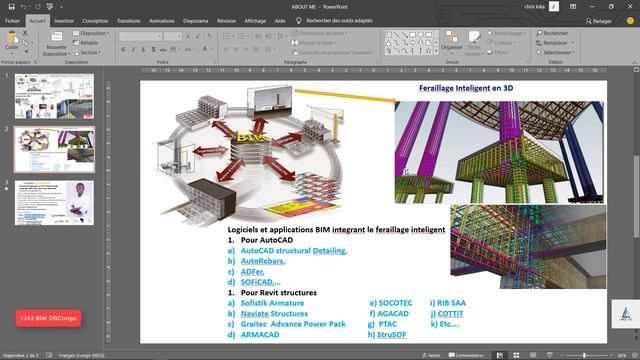Viewport: 640px width, 360px height.
Task: Select slide 1 thumbnail
Action: 54,96
